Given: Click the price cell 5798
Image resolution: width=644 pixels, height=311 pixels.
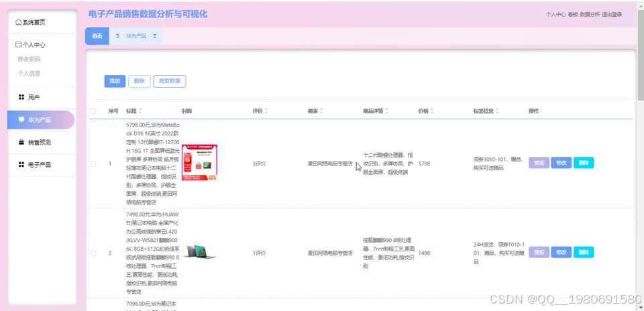Looking at the screenshot, I should click(x=424, y=164).
